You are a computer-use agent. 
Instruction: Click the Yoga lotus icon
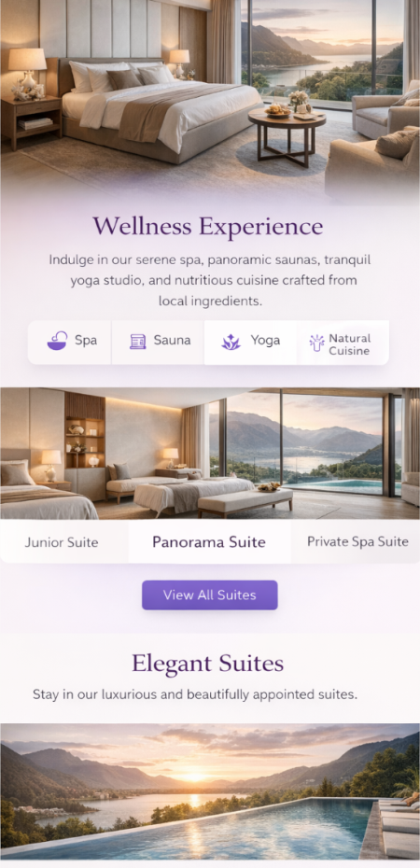pos(231,343)
